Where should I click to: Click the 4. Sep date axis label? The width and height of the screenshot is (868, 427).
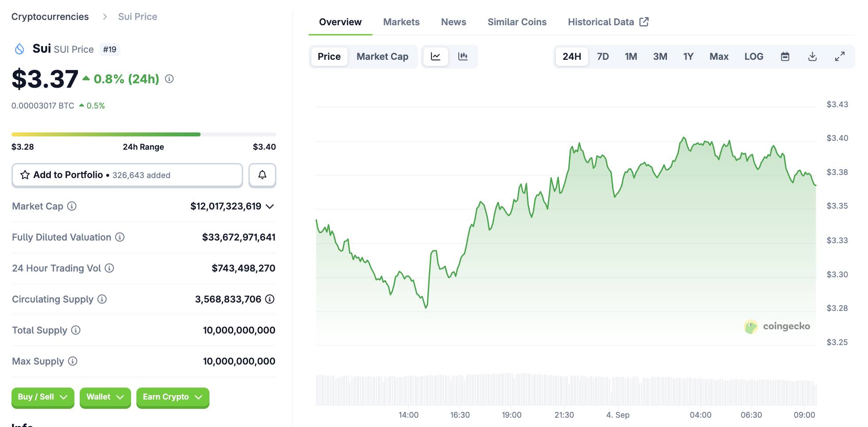point(618,415)
